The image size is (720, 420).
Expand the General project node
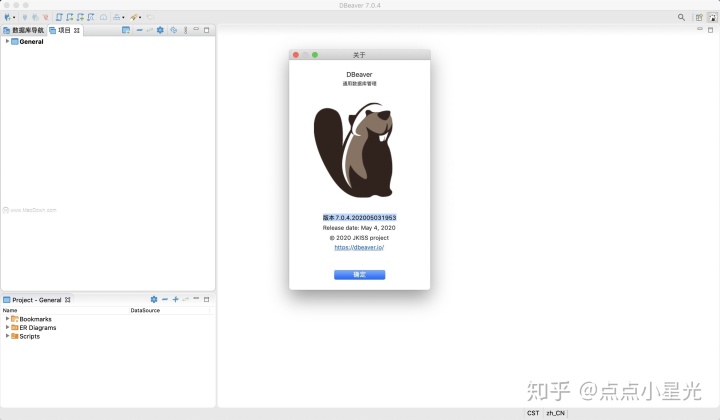[x=7, y=41]
